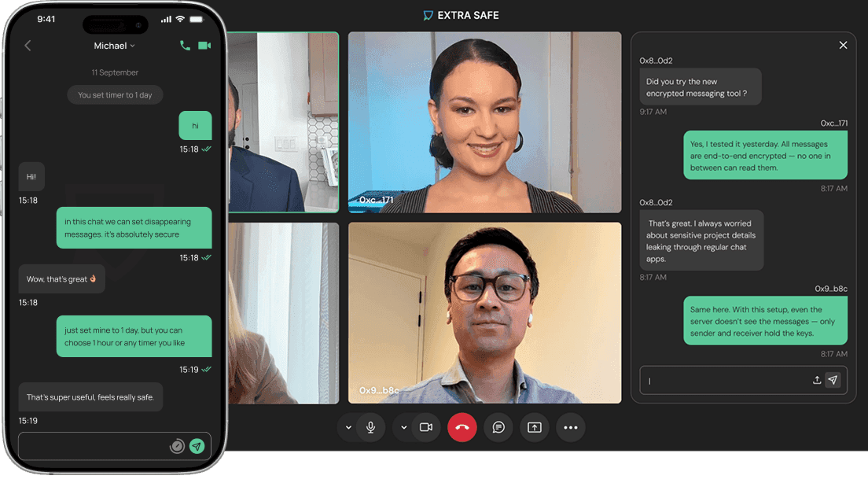Select the video tile labeled 0x9...b8c
This screenshot has height=483, width=868.
(x=484, y=313)
